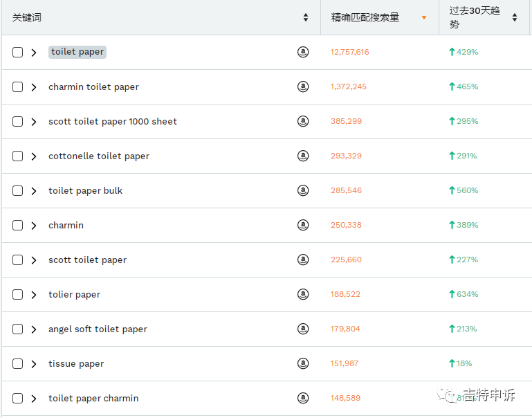Open Amazon icon for scott toilet paper 1000 sheet
The width and height of the screenshot is (532, 418).
tap(302, 121)
